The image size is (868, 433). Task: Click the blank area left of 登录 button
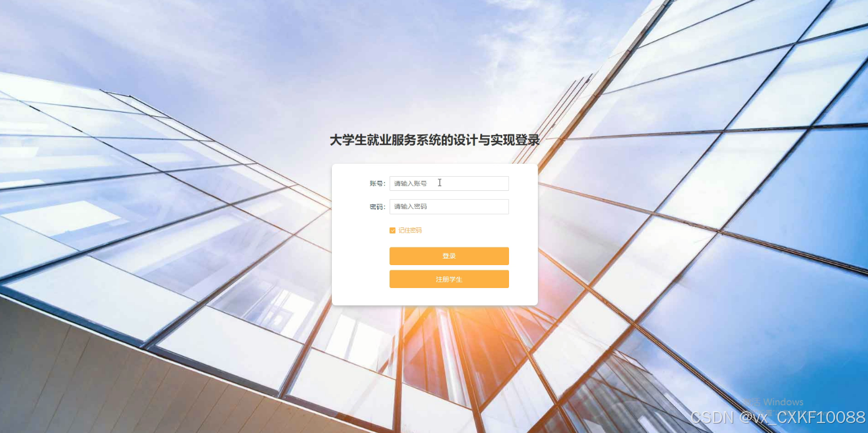(360, 256)
